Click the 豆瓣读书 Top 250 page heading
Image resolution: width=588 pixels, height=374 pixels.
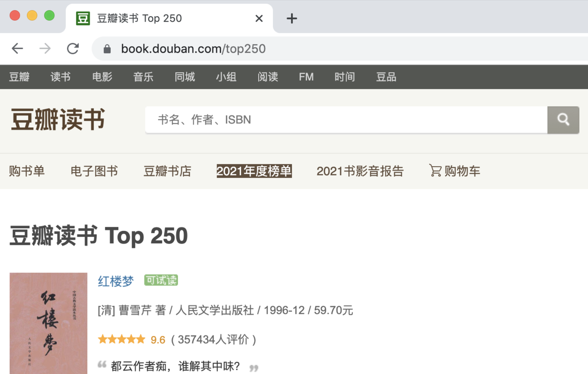(x=98, y=236)
